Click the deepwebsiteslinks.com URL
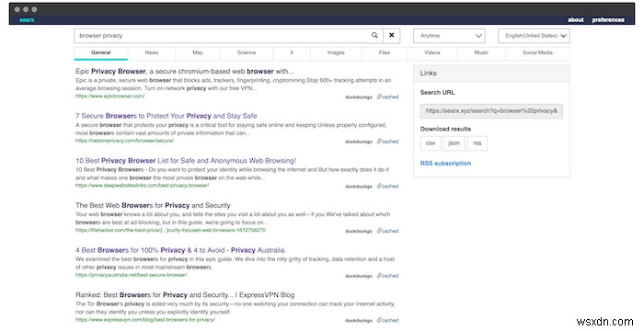The image size is (644, 331). (x=142, y=185)
